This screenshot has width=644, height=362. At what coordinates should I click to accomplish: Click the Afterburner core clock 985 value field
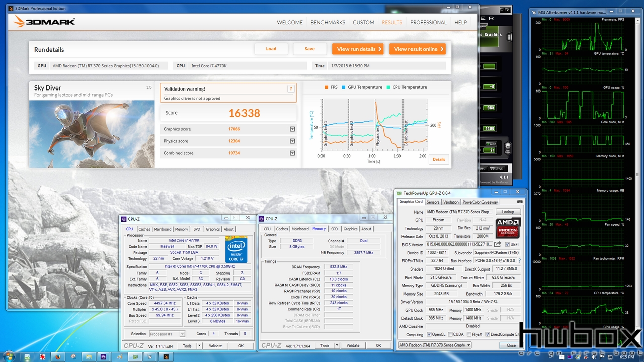click(489, 108)
